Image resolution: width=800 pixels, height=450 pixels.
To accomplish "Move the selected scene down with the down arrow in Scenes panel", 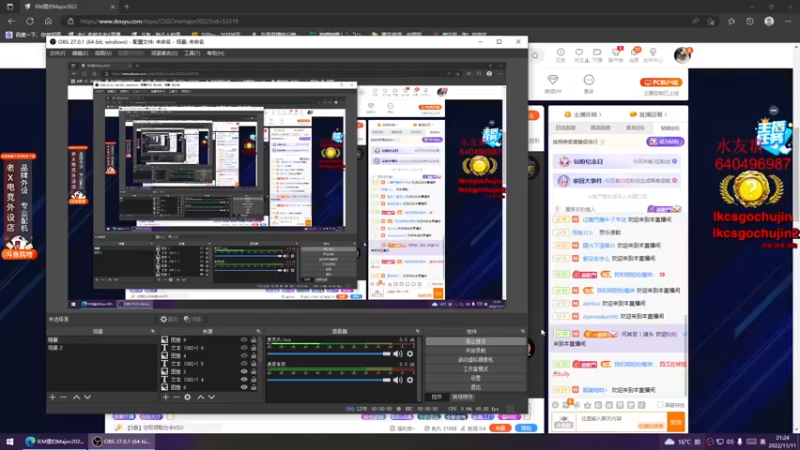I will (x=87, y=397).
